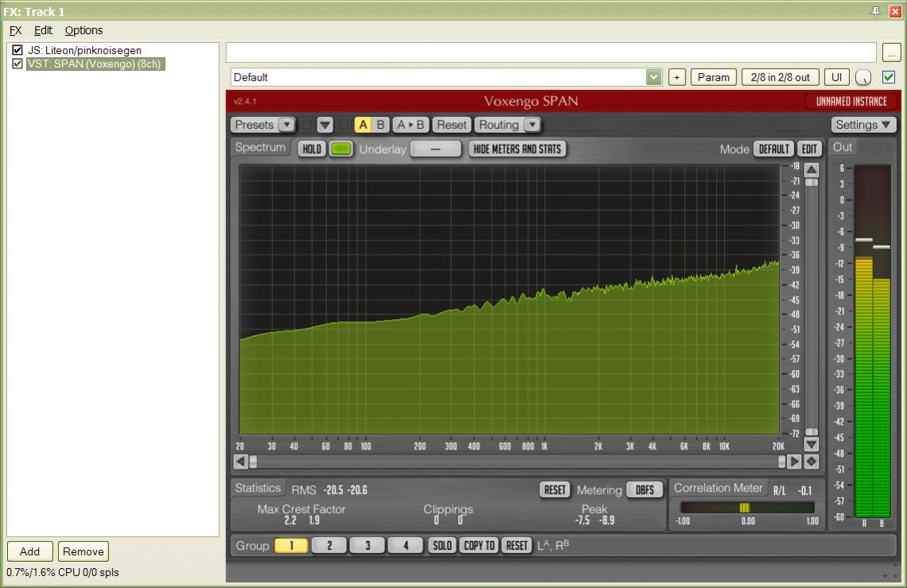The height and width of the screenshot is (588, 907).
Task: Toggle the VST: SPAN (Voxengo) checkbox
Action: click(x=18, y=64)
